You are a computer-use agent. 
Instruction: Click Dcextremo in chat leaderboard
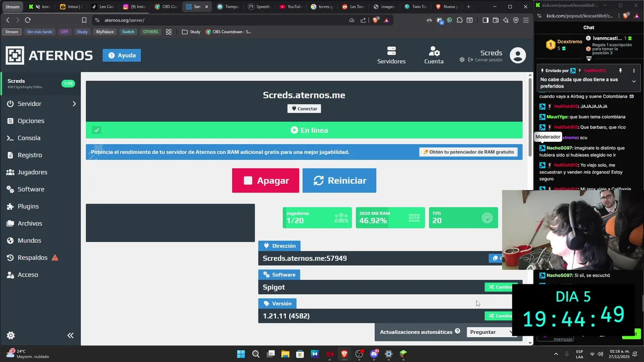(x=570, y=42)
